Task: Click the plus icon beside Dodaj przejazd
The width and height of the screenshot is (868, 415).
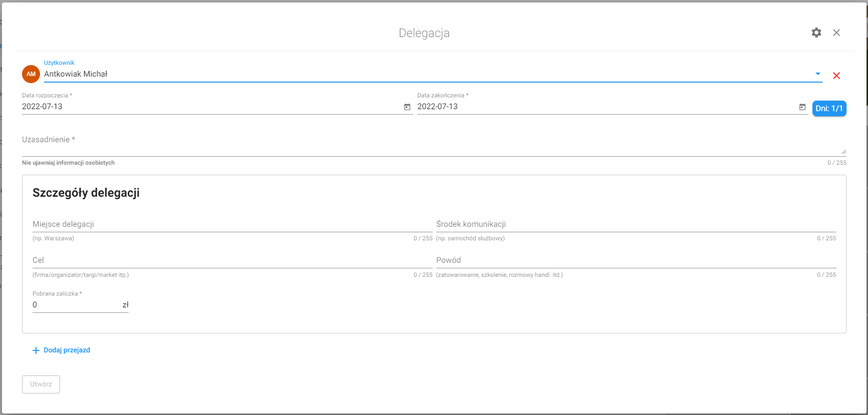Action: [x=36, y=350]
